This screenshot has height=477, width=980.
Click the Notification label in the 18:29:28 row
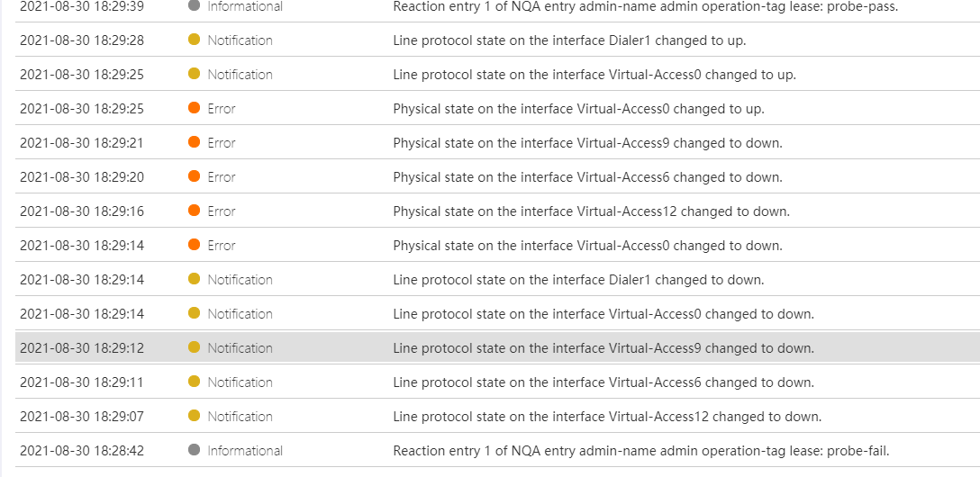point(240,40)
